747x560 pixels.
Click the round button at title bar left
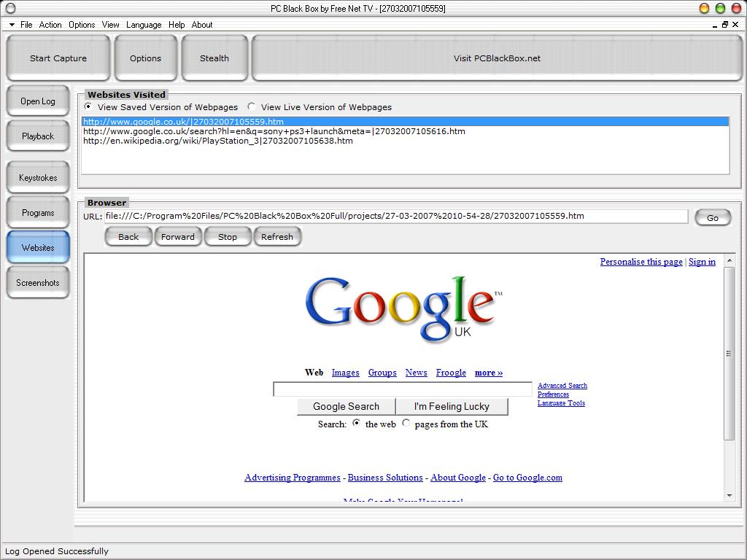point(10,8)
